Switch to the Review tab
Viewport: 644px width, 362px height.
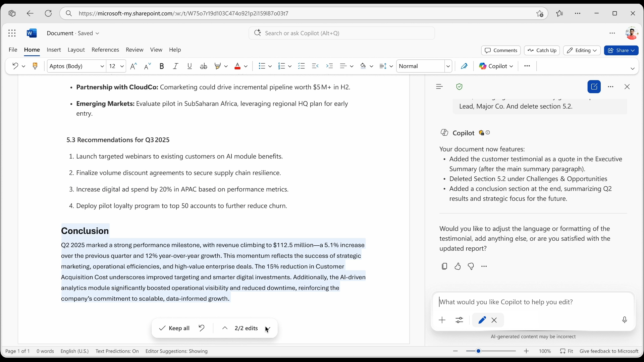135,50
